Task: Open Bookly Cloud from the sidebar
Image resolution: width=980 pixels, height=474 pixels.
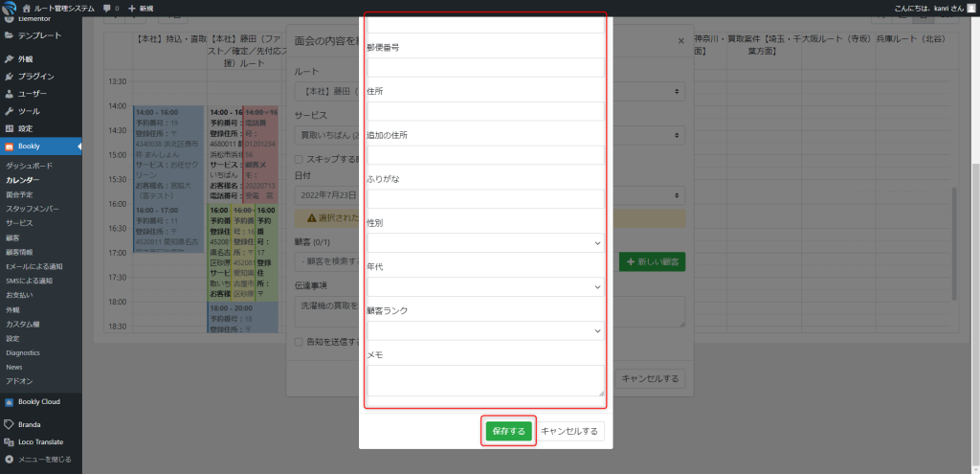Action: coord(38,402)
